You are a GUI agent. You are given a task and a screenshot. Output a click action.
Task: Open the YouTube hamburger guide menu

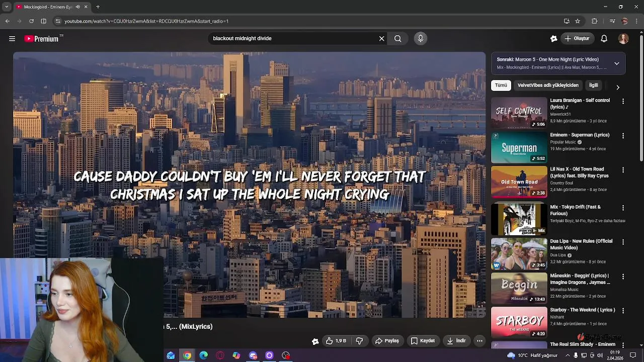pos(12,39)
